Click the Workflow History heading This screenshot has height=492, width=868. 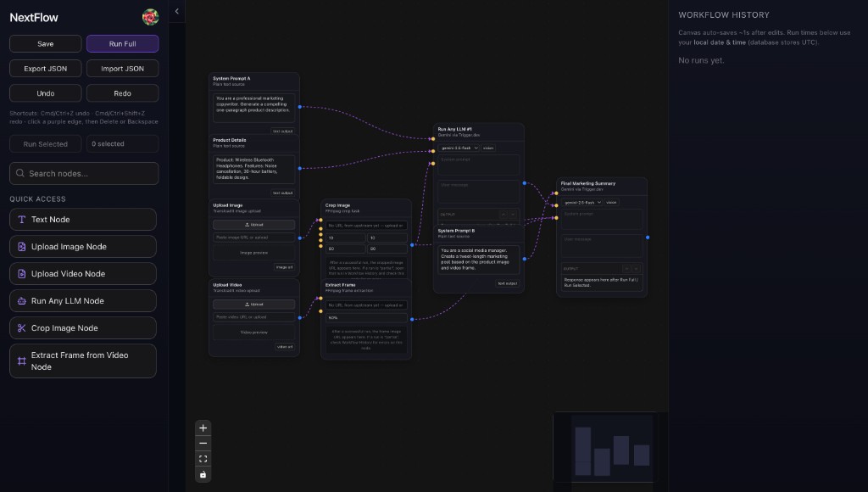724,15
